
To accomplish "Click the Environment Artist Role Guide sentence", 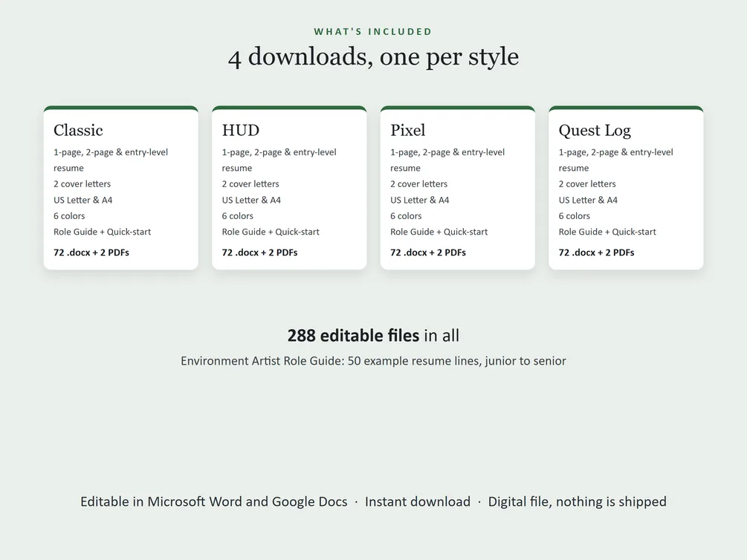I will [x=373, y=361].
